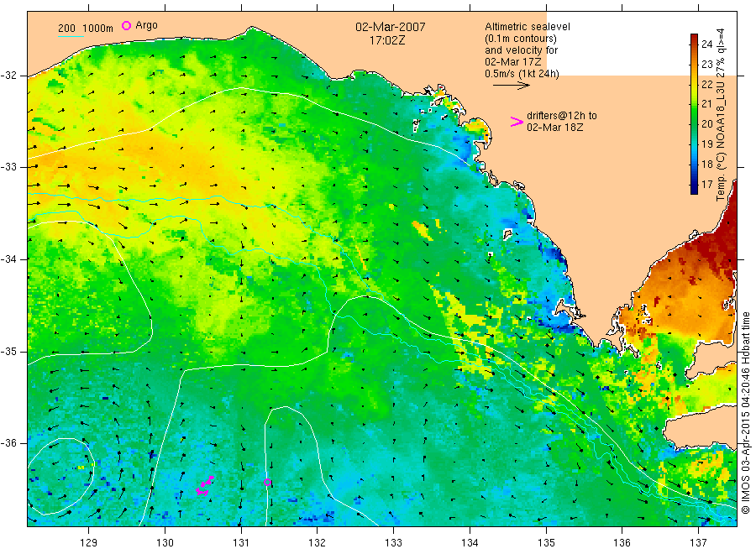This screenshot has height=554, width=756.
Task: Click the 20 label on temperature scale
Action: point(706,123)
